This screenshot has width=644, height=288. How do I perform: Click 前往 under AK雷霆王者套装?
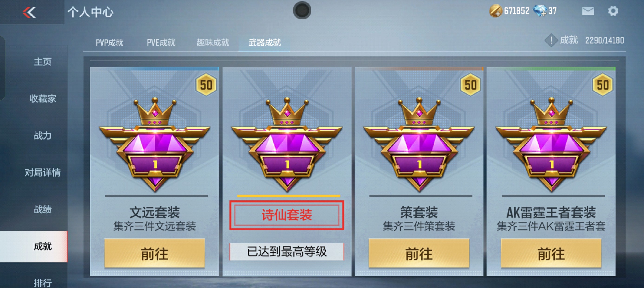point(551,253)
